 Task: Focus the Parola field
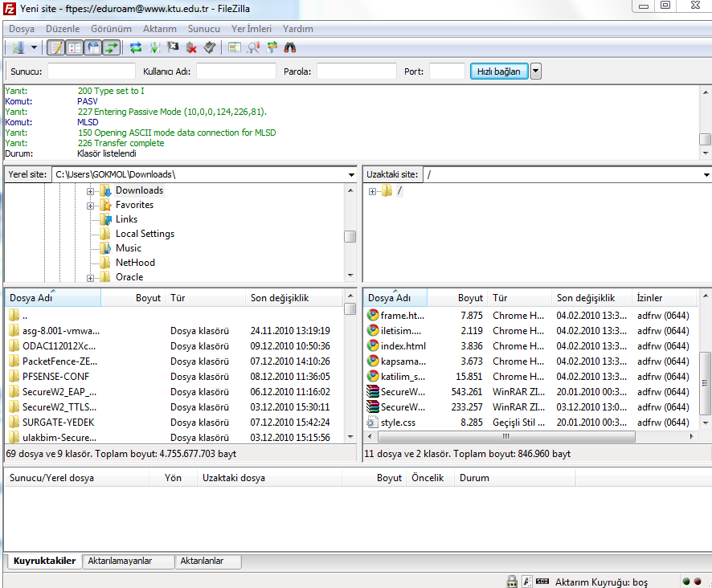point(357,71)
